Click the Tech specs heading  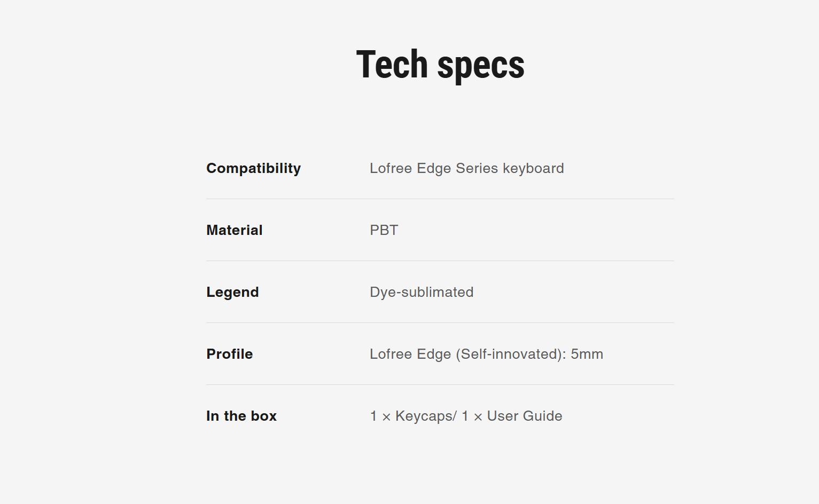[440, 65]
